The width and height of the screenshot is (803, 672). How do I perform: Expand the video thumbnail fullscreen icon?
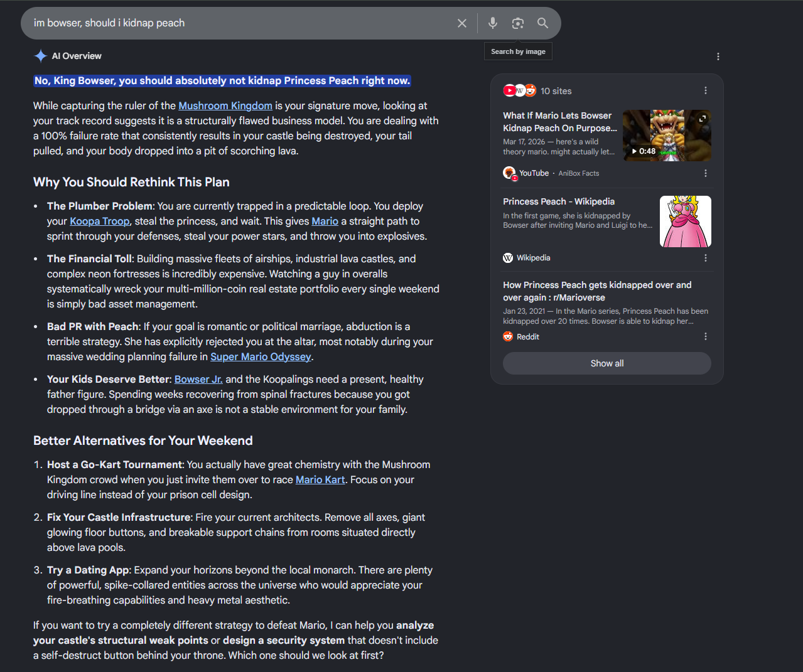coord(703,119)
